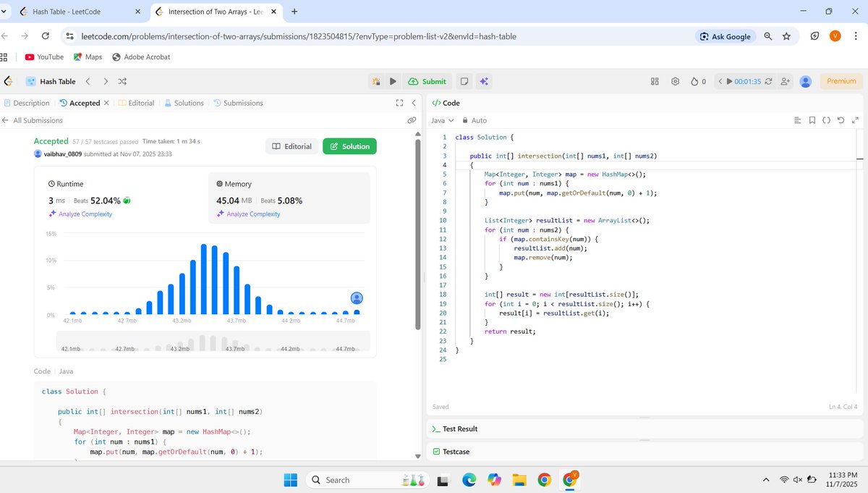Viewport: 868px width, 493px height.
Task: Expand the Test Result panel
Action: (454, 429)
